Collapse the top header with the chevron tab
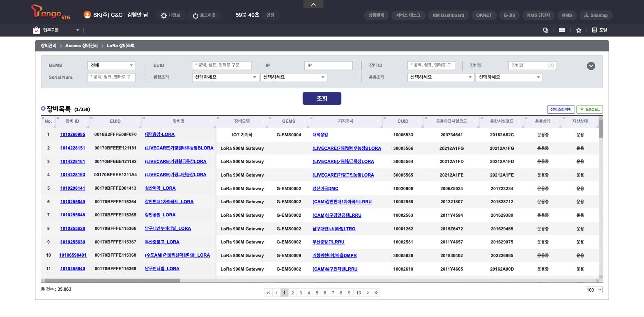This screenshot has height=317, width=644. [x=313, y=4]
